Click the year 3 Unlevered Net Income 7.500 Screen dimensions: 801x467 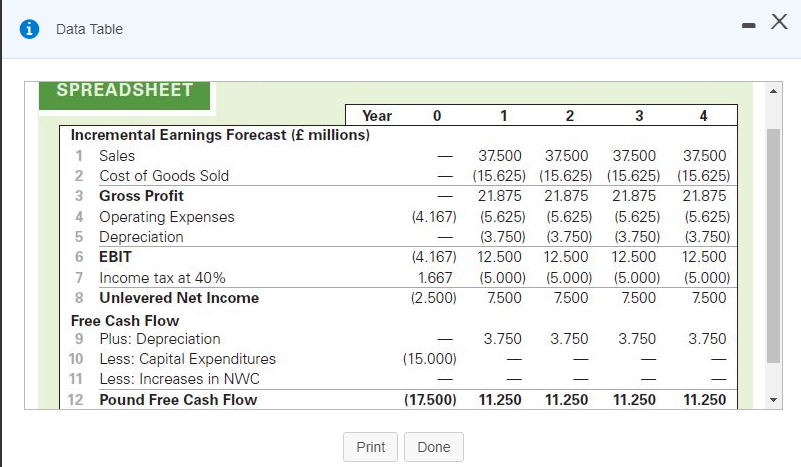638,298
